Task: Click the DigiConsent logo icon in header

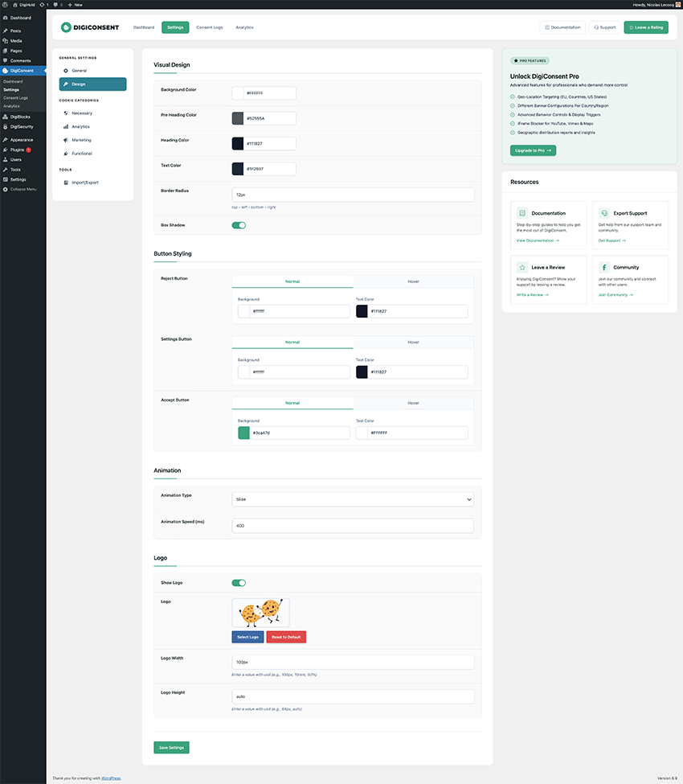Action: (66, 27)
